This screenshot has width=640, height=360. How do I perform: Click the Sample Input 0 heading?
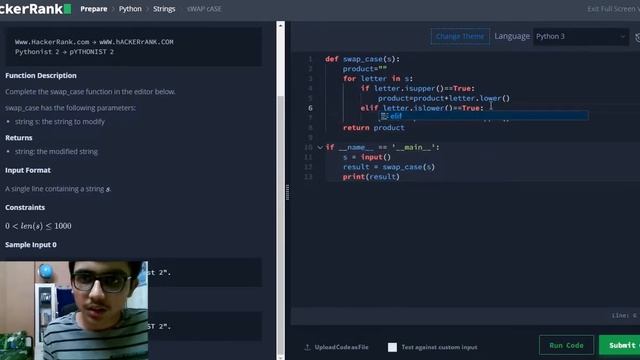click(31, 244)
